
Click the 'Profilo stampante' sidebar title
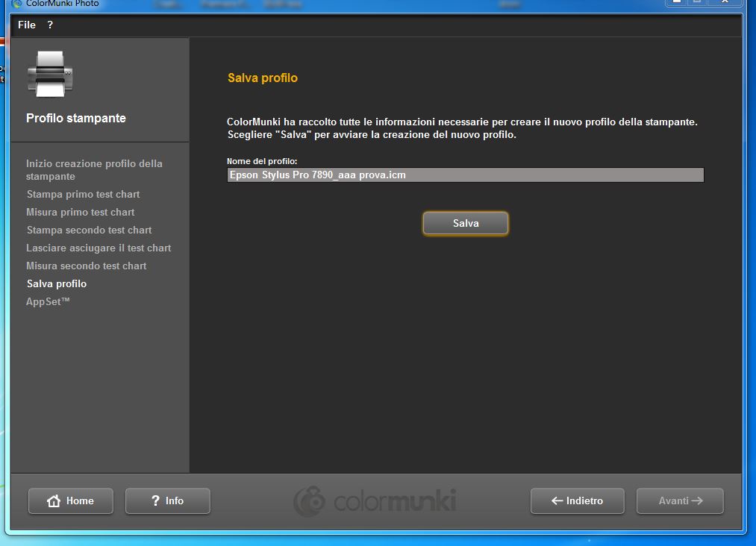[x=76, y=118]
